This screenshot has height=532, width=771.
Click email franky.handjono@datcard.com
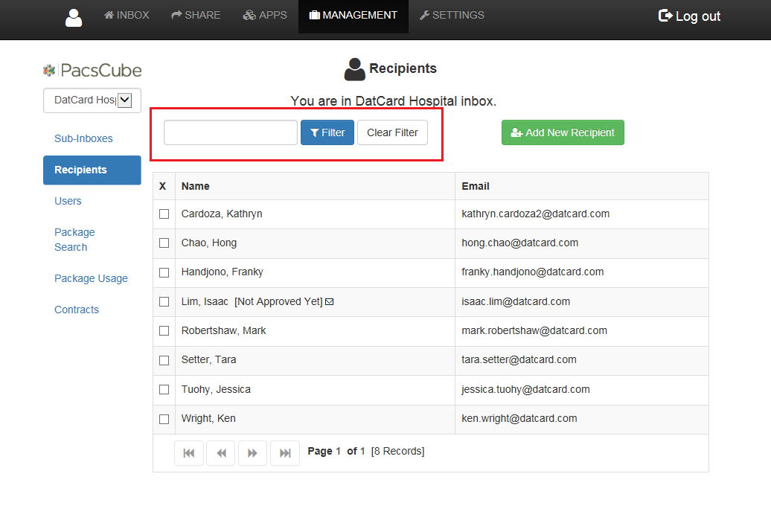tap(533, 272)
